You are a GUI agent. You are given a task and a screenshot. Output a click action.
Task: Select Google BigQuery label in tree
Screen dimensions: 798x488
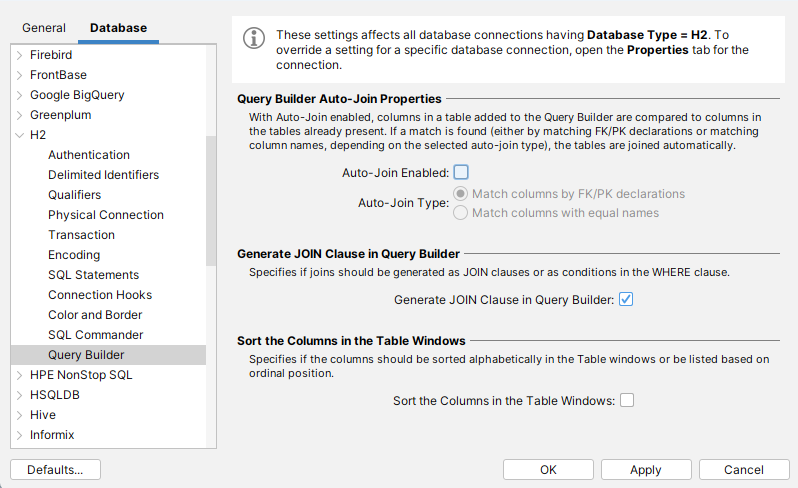(x=77, y=95)
